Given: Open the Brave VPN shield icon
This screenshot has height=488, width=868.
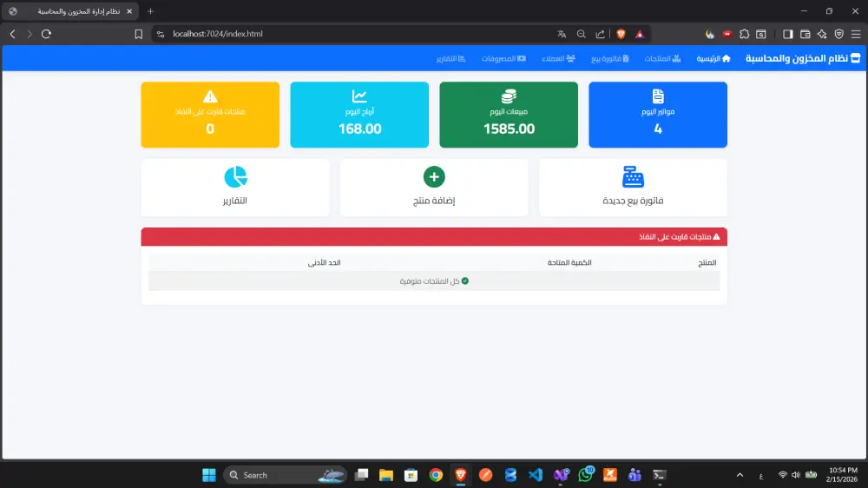Looking at the screenshot, I should [839, 34].
